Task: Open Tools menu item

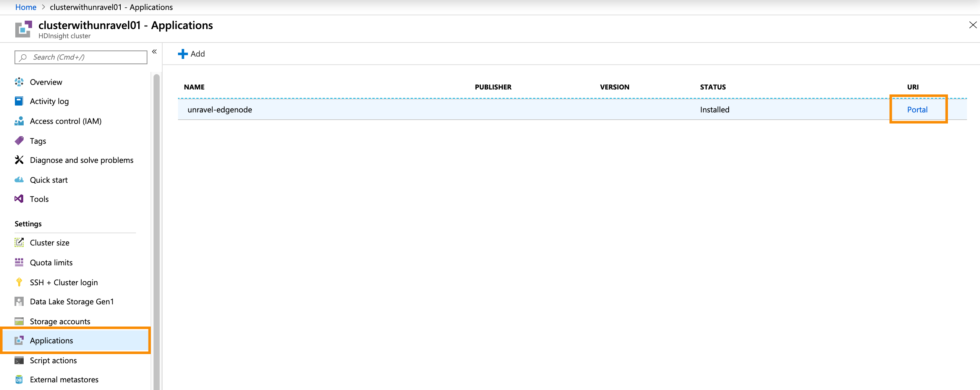Action: pos(39,199)
